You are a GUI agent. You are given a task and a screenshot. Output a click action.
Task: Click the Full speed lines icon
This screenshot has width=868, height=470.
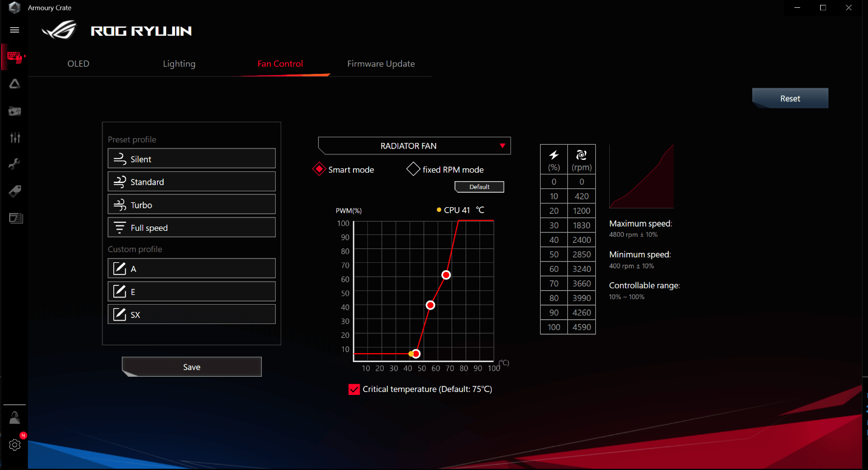tap(119, 228)
